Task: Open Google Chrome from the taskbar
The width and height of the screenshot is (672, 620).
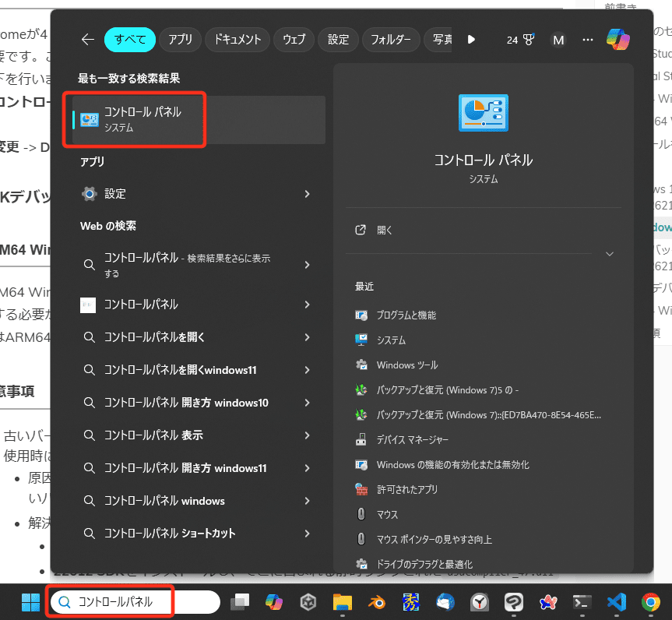Action: (x=651, y=602)
